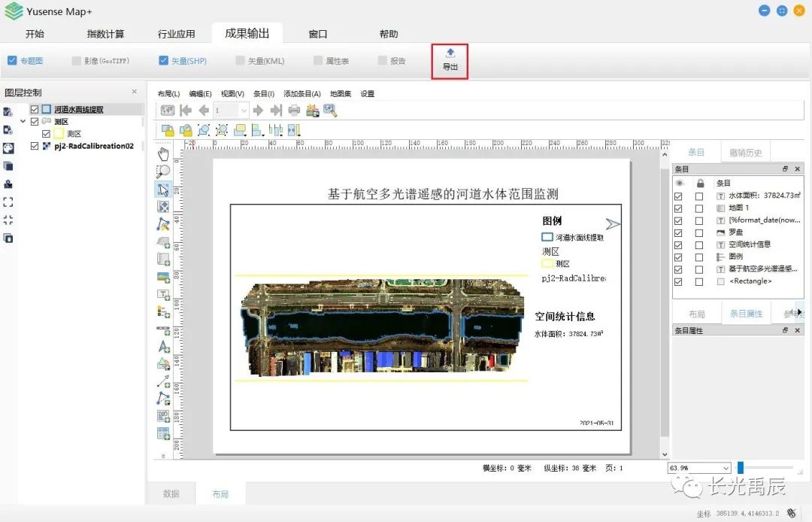Image resolution: width=812 pixels, height=522 pixels.
Task: Open the 添加条目(A) menu
Action: pos(302,94)
